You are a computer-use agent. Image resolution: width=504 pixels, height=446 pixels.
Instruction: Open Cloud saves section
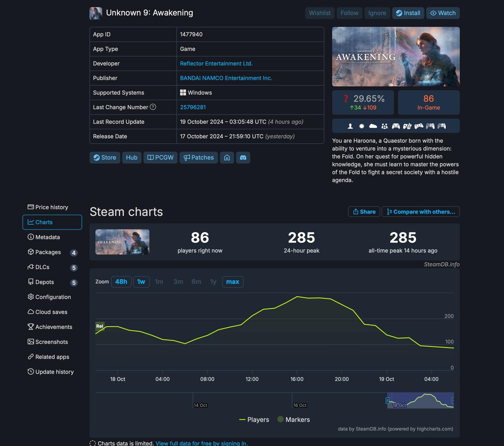tap(52, 312)
